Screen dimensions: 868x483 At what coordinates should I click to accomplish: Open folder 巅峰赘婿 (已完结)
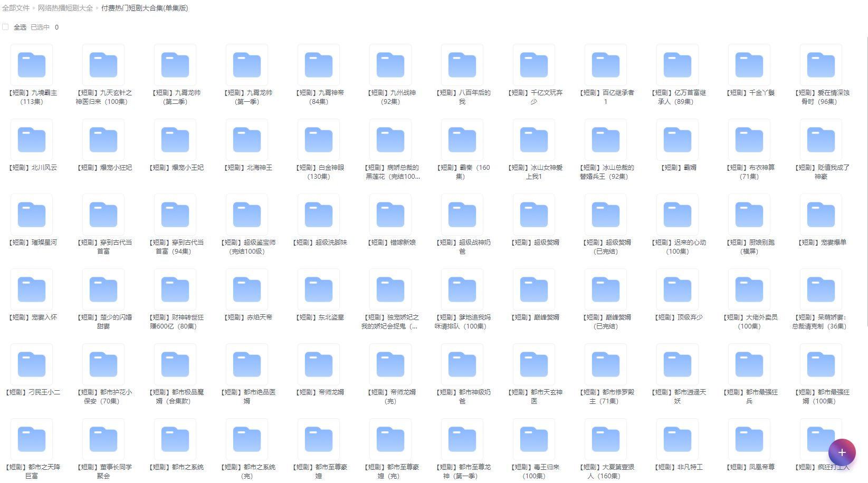tap(606, 289)
